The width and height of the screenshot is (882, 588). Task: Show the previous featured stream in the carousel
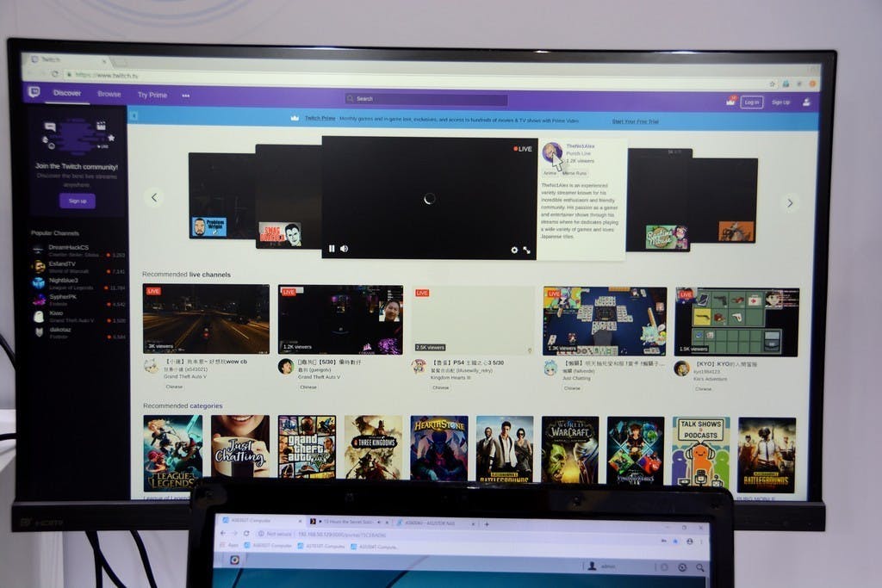155,197
